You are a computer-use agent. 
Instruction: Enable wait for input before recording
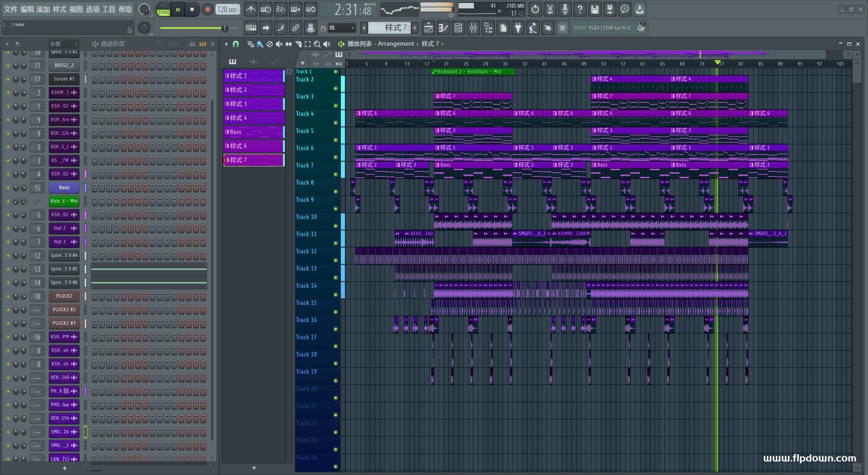[266, 9]
